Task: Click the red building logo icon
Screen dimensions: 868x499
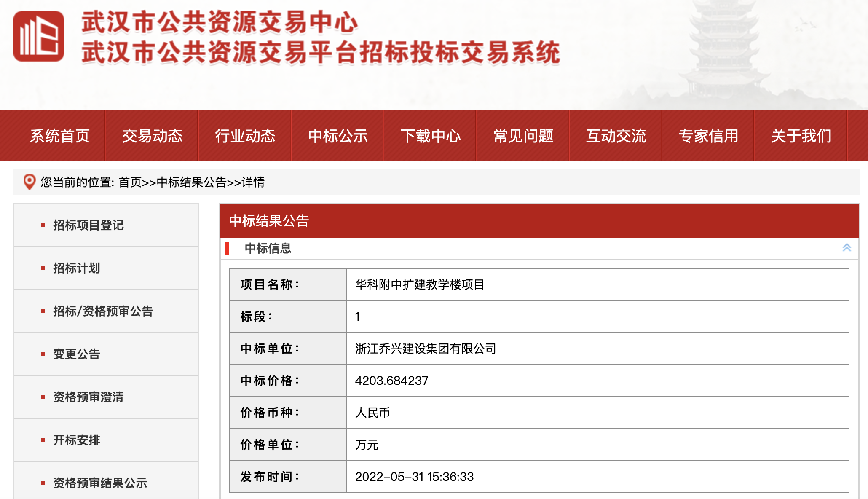Action: coord(39,36)
